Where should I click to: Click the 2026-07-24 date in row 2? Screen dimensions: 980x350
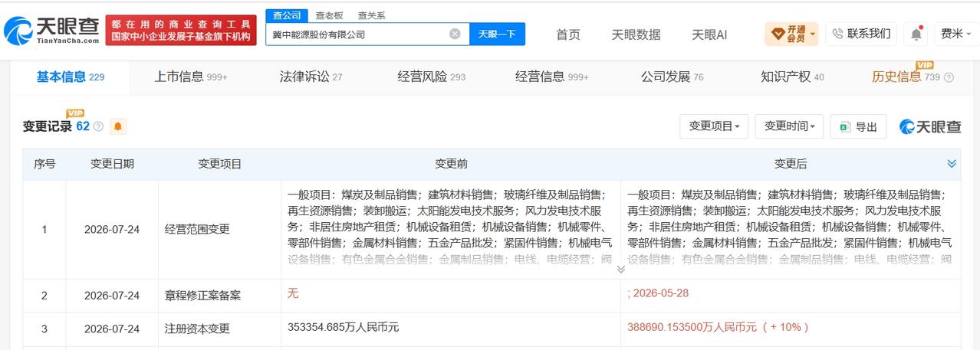coord(112,296)
